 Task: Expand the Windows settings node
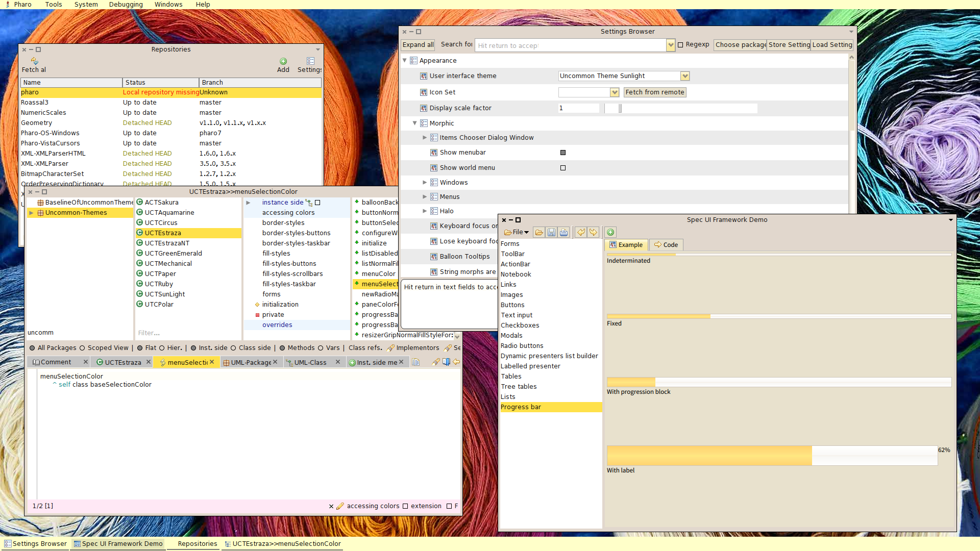[x=425, y=183]
